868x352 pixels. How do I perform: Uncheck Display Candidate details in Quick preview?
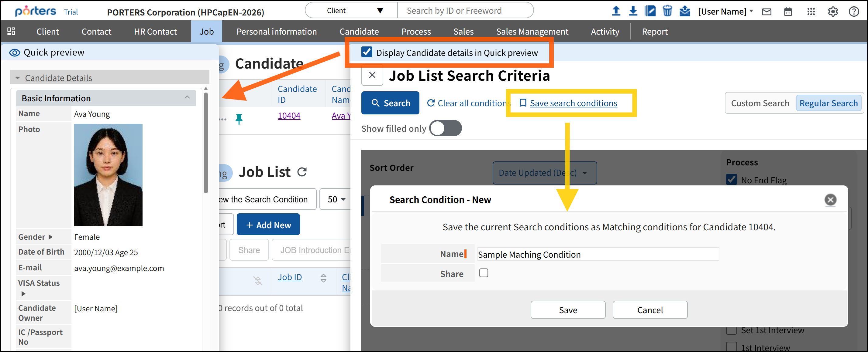pos(367,52)
